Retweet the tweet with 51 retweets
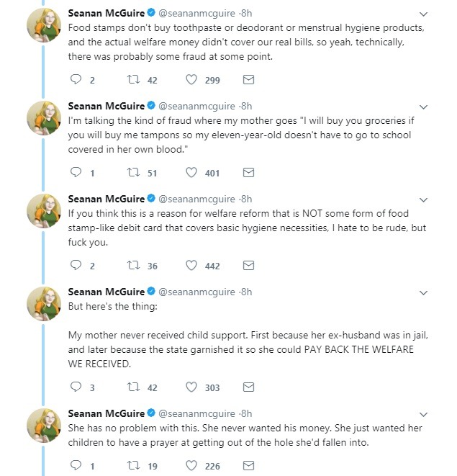Image resolution: width=457 pixels, height=476 pixels. [133, 172]
